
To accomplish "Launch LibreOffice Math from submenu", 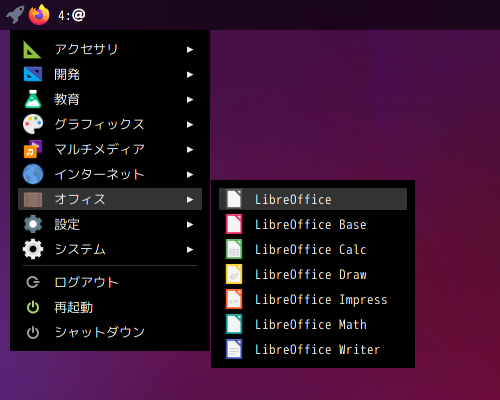I will pyautogui.click(x=313, y=324).
